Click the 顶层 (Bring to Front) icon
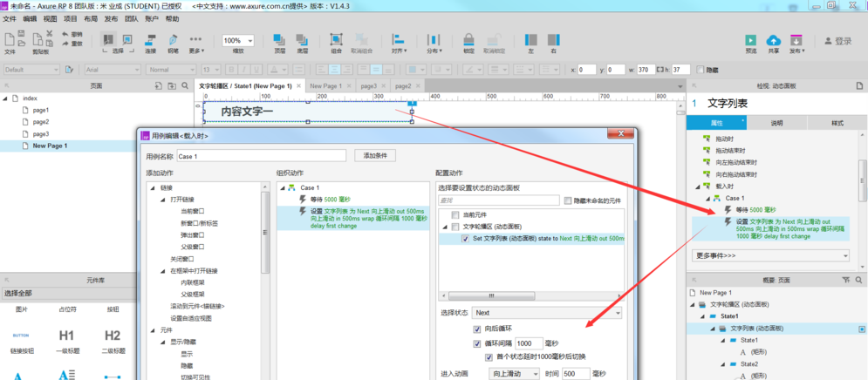The width and height of the screenshot is (868, 380). click(x=279, y=40)
